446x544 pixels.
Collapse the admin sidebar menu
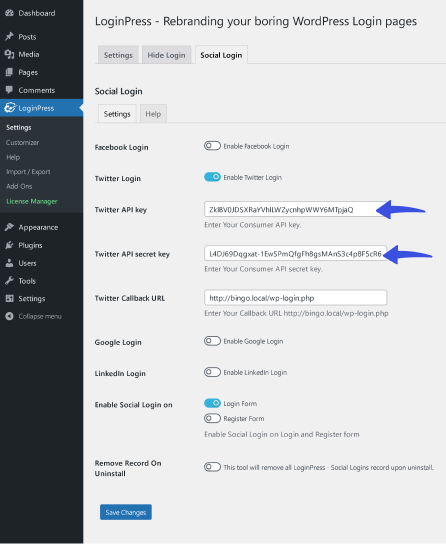[33, 316]
